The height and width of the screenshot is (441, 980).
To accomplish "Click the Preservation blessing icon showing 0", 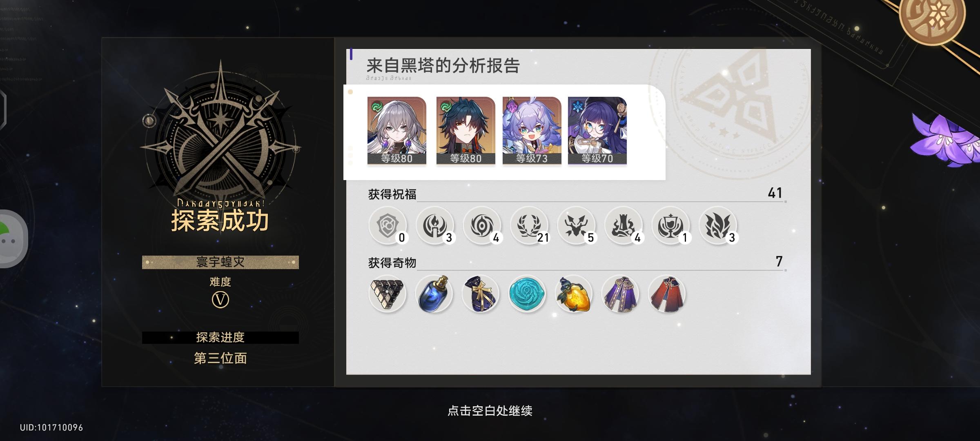I will [x=388, y=225].
